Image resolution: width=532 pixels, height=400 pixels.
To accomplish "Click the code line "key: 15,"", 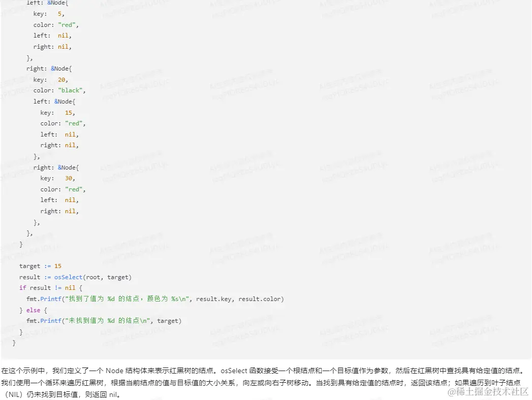I will pos(58,113).
